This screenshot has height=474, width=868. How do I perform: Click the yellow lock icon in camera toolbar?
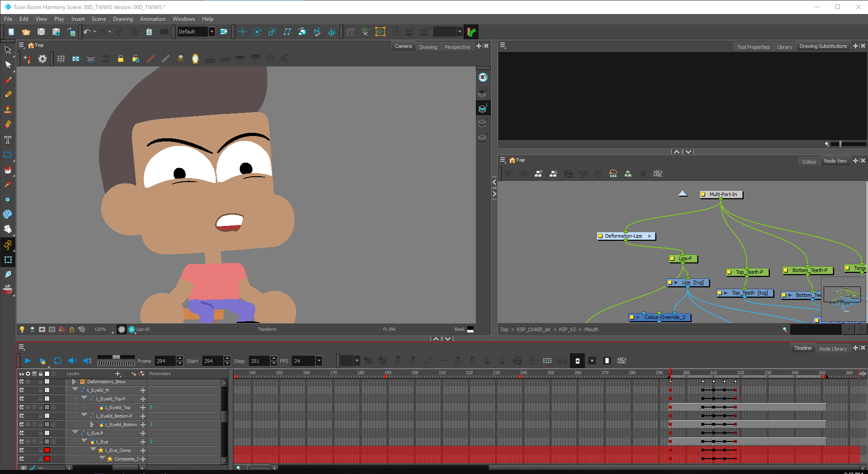click(x=120, y=59)
